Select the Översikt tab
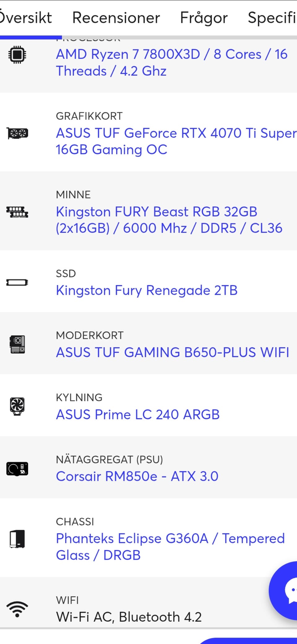297x644 pixels. (x=26, y=18)
